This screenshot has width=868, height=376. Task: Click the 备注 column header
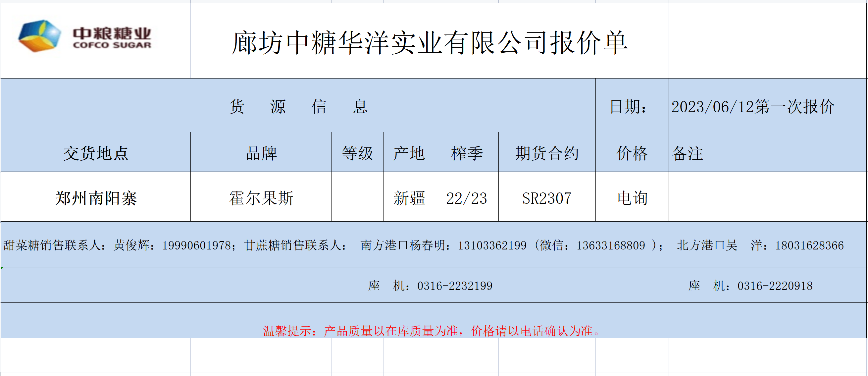click(688, 153)
